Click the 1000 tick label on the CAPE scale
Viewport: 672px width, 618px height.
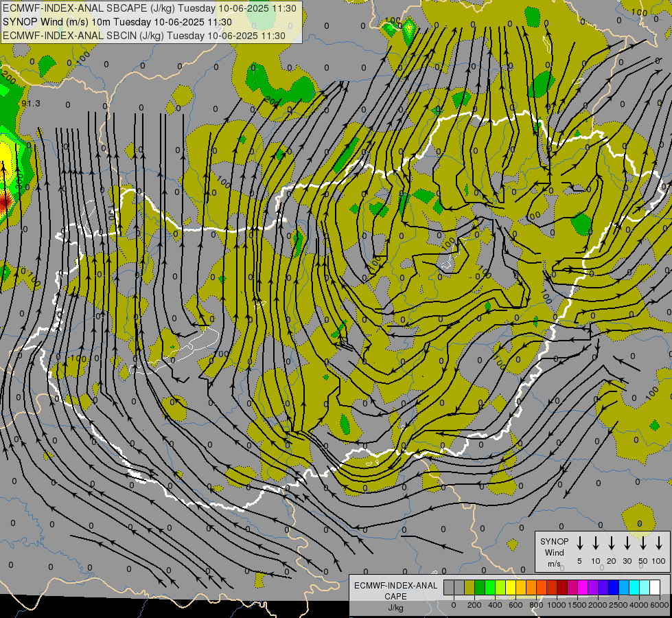[557, 605]
